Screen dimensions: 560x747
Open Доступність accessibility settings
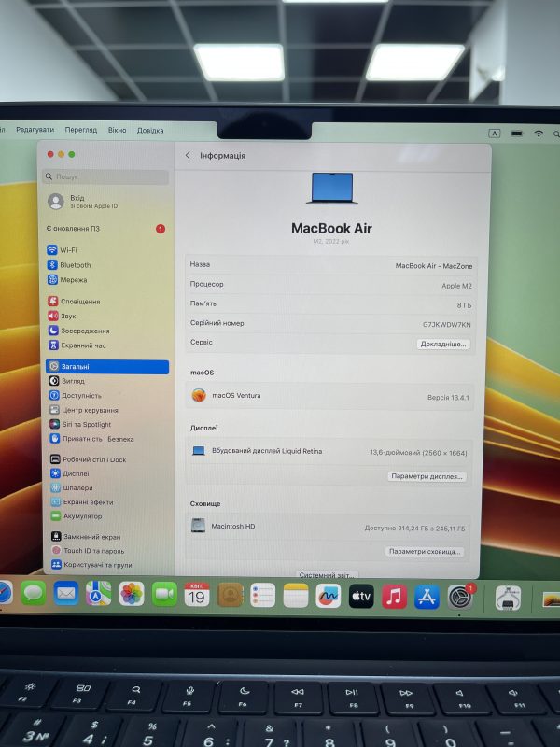click(x=76, y=395)
